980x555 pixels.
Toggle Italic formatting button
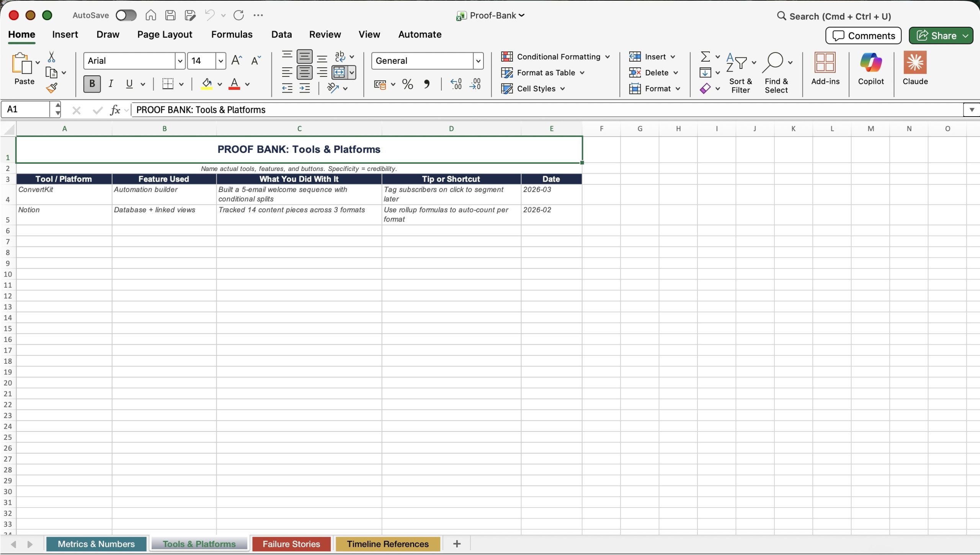(x=111, y=84)
